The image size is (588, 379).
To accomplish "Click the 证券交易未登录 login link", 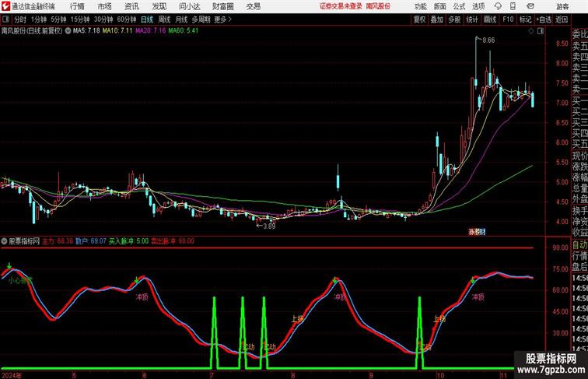I will pyautogui.click(x=341, y=6).
